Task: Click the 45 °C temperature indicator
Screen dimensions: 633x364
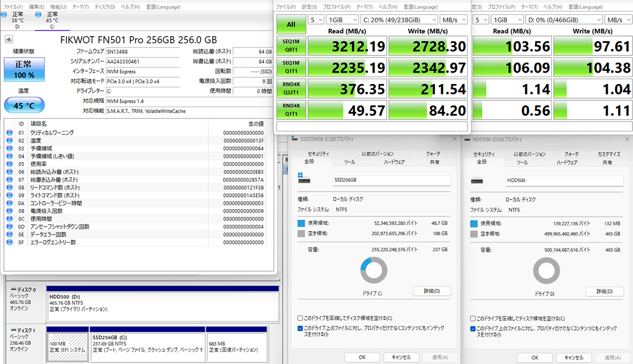Action: pos(24,106)
